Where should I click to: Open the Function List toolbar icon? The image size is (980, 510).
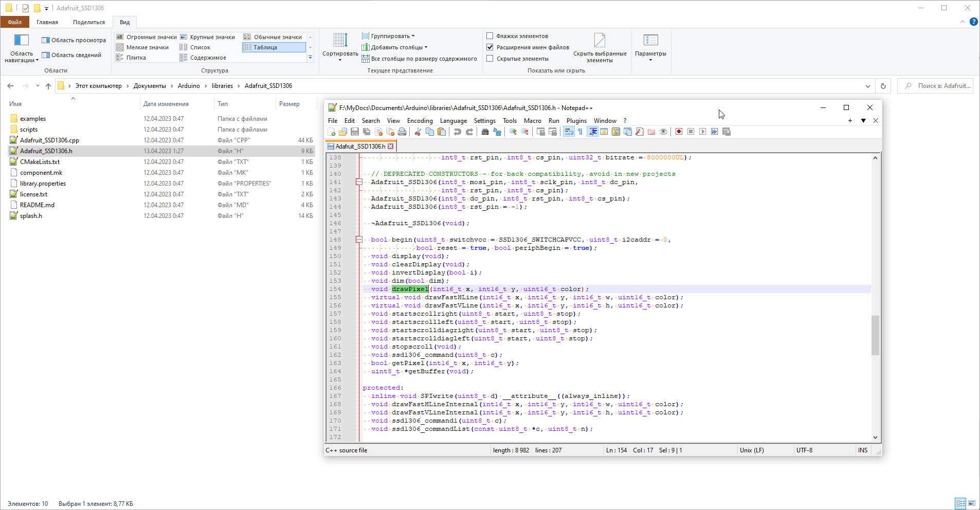(x=640, y=132)
